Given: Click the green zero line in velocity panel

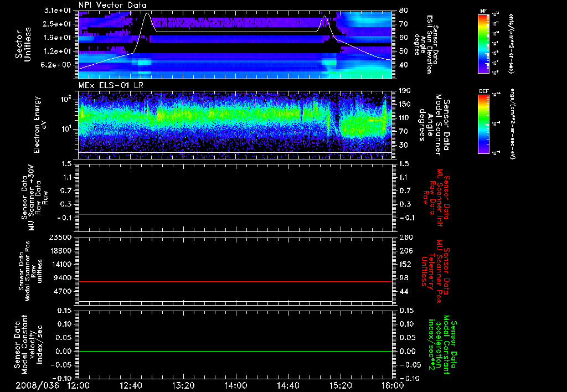Looking at the screenshot, I should point(235,351).
